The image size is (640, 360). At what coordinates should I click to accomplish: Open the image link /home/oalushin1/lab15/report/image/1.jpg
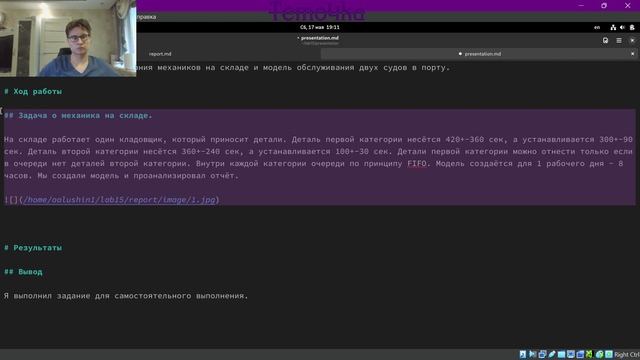click(x=119, y=200)
